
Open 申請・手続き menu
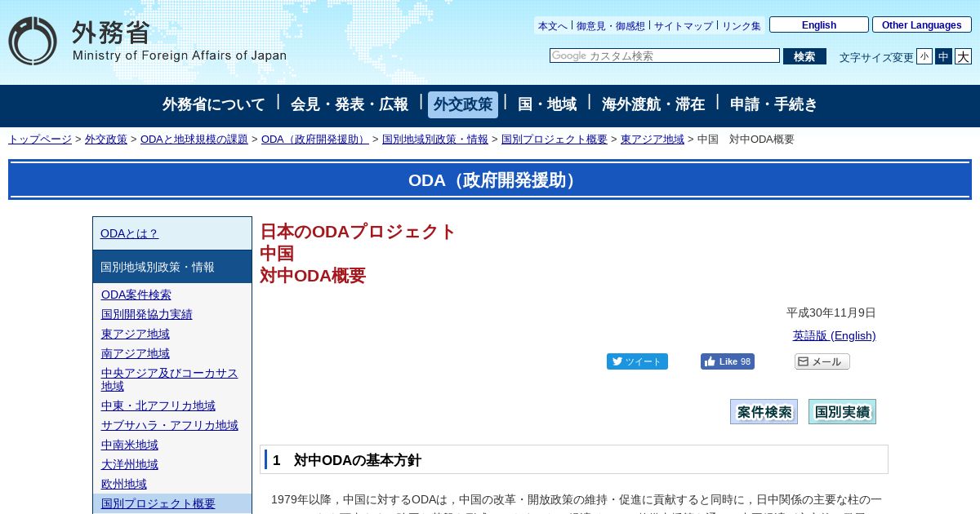point(774,104)
